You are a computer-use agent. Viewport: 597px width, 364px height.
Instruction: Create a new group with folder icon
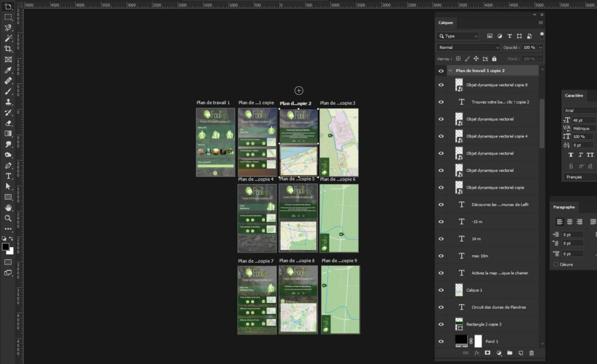[x=510, y=353]
